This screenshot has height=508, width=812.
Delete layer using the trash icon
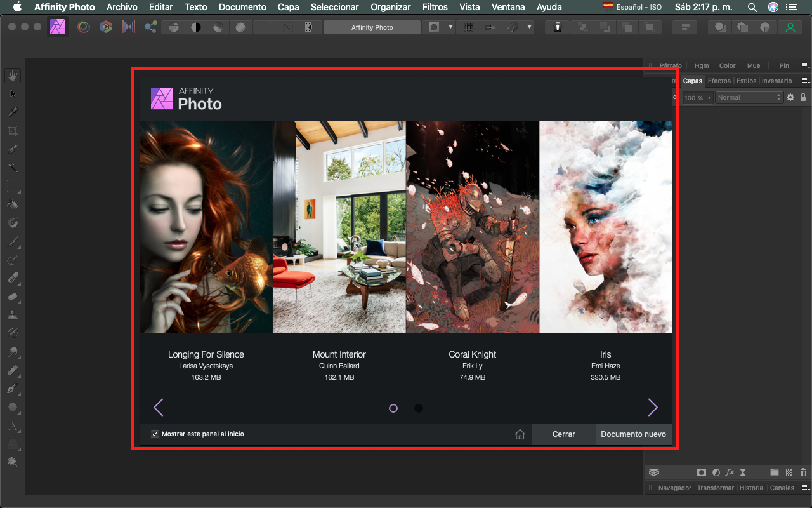click(802, 472)
